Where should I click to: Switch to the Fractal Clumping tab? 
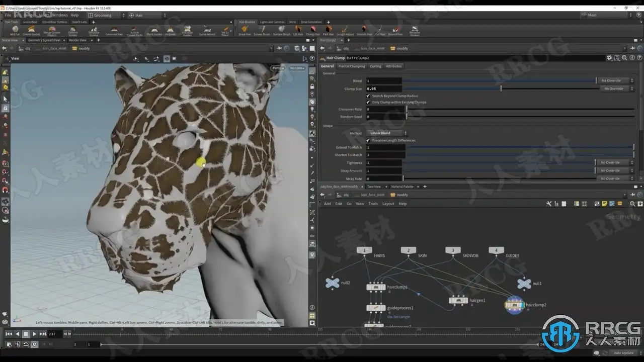[x=351, y=66]
